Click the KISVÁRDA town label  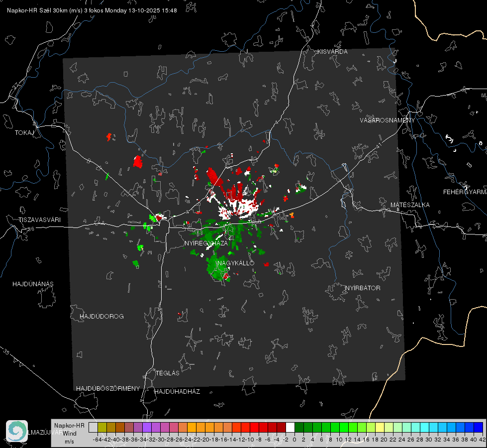[332, 52]
